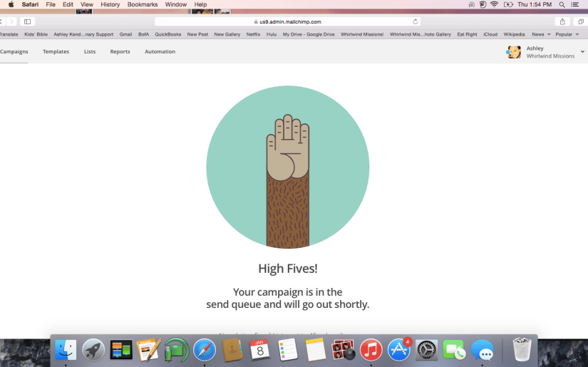The height and width of the screenshot is (367, 588).
Task: Click Safari Share button in toolbar
Action: (x=562, y=22)
